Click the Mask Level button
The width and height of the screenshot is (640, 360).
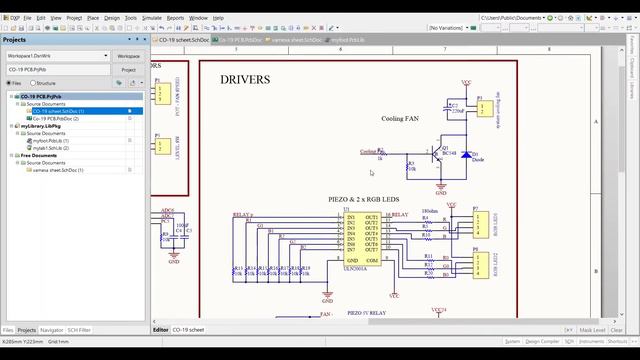pos(592,330)
